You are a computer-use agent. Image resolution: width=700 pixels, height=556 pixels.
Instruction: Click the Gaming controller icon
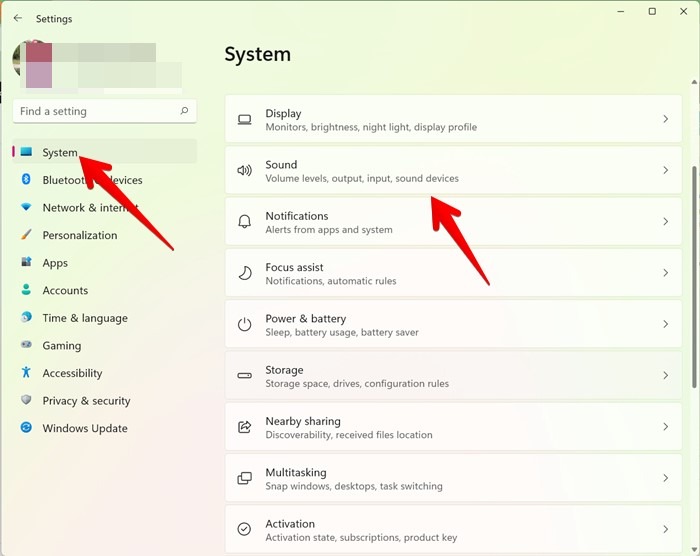[26, 345]
